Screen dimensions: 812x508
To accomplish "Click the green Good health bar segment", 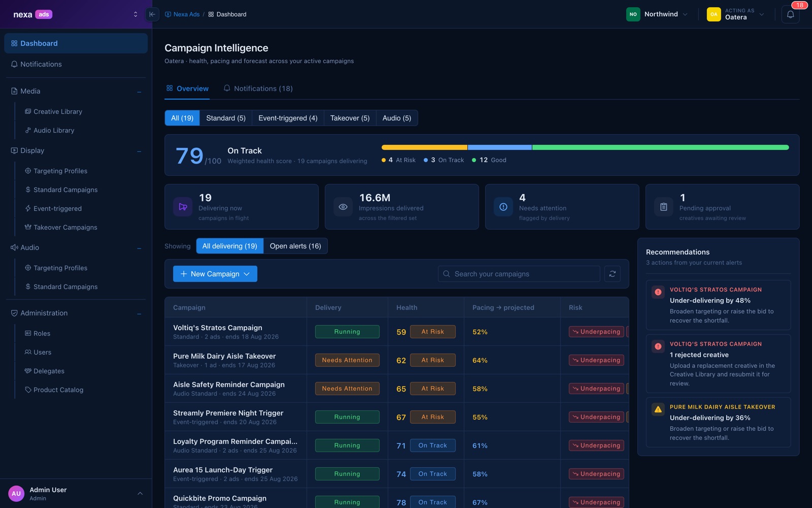I will point(661,147).
